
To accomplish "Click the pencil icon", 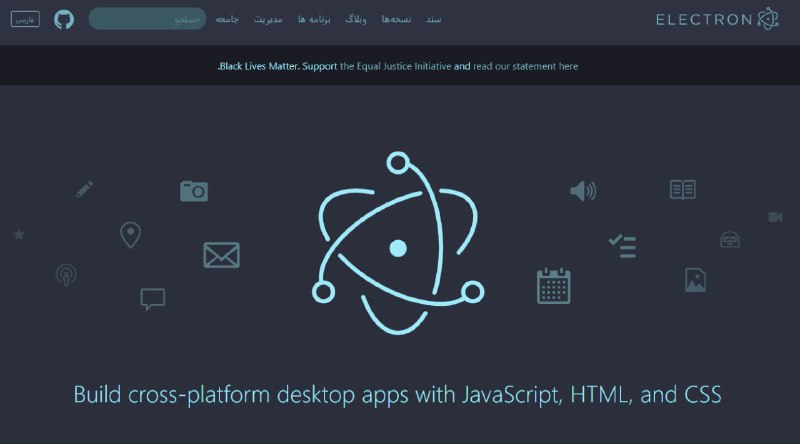I will tap(85, 189).
